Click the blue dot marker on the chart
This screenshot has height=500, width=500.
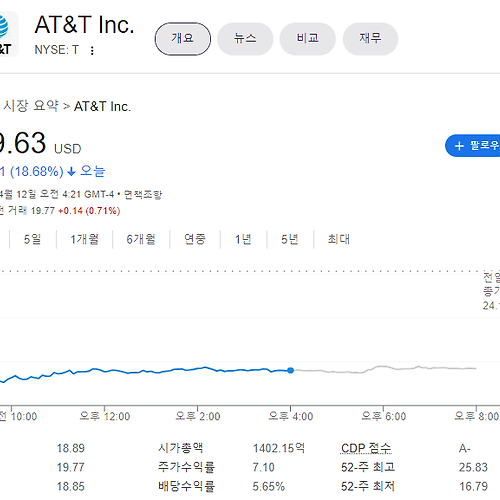[291, 370]
